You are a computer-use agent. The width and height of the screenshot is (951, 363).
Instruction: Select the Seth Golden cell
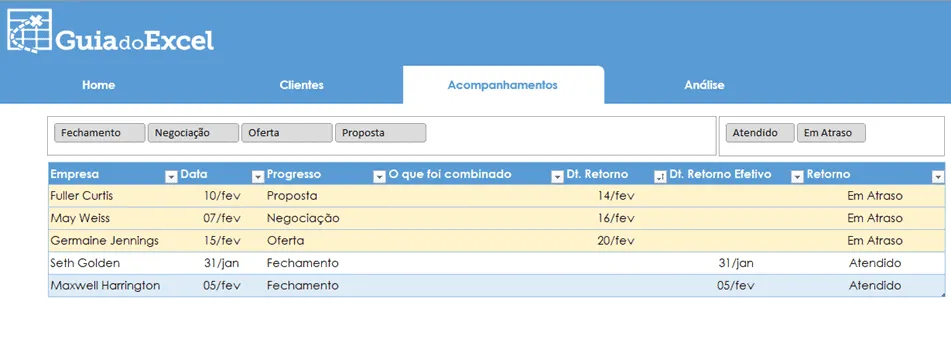click(113, 263)
